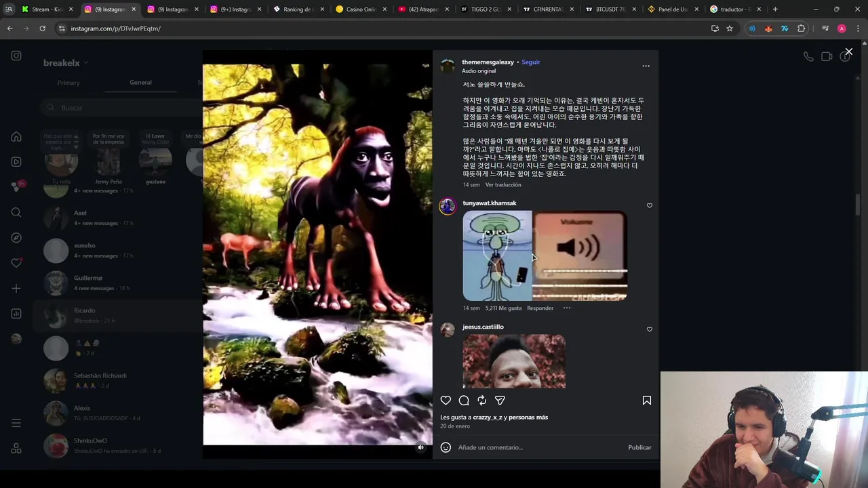Click the post video of forest creature
The height and width of the screenshot is (488, 868).
pyautogui.click(x=317, y=254)
